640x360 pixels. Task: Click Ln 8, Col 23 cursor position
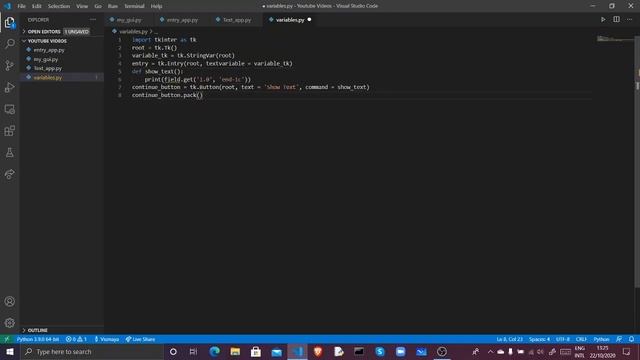(509, 339)
